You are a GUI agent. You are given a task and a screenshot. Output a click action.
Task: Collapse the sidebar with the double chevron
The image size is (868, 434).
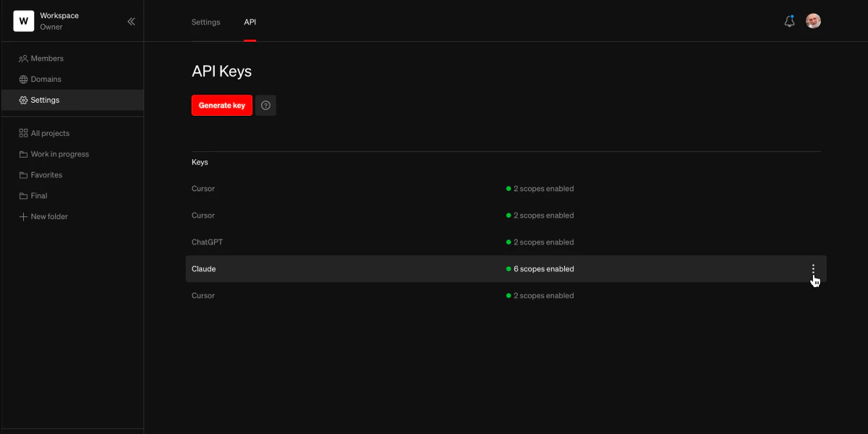(x=131, y=22)
